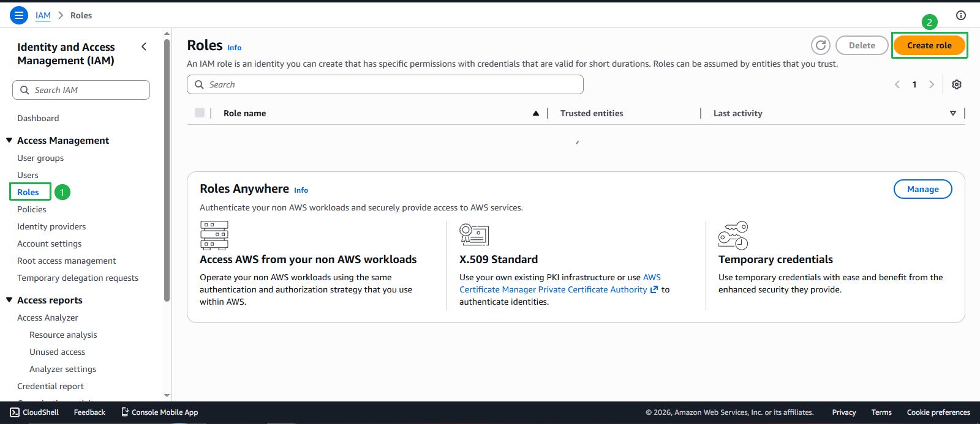Select Roles in sidebar
This screenshot has height=424, width=980.
pyautogui.click(x=28, y=192)
